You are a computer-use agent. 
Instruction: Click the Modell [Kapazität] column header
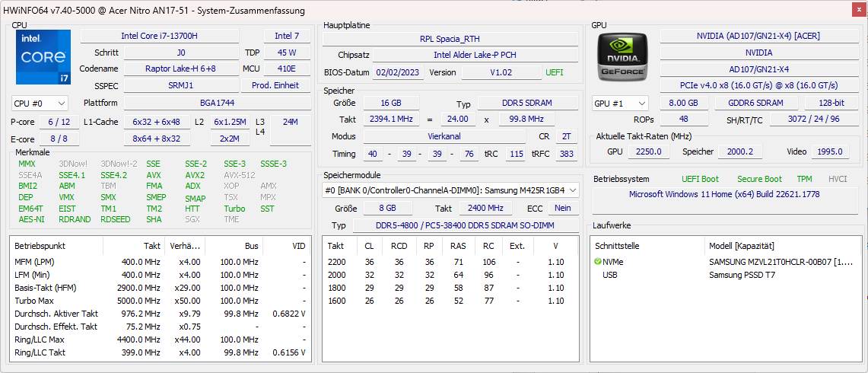[x=742, y=246]
